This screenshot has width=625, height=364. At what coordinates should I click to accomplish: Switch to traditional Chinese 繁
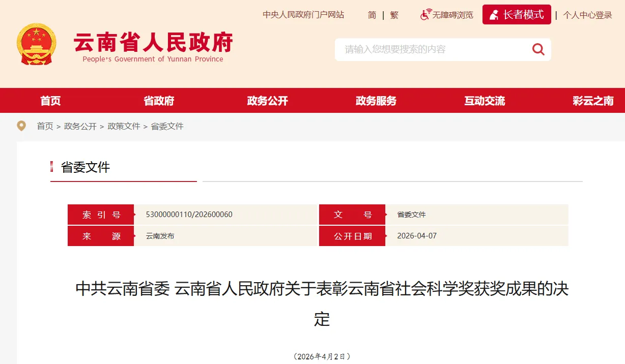point(394,15)
